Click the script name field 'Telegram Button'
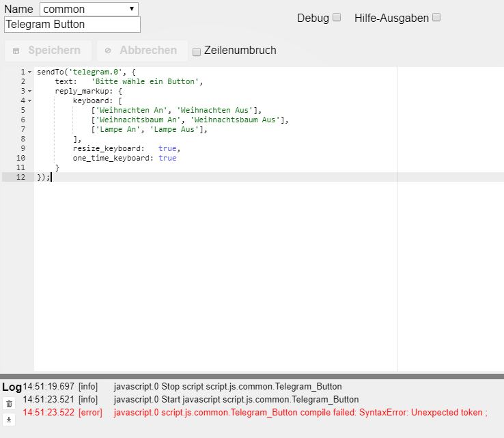 [72, 25]
